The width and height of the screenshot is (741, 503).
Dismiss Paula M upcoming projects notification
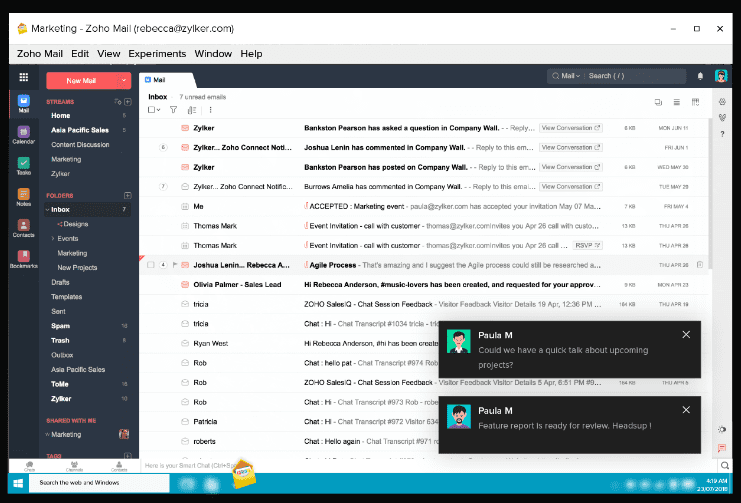686,335
